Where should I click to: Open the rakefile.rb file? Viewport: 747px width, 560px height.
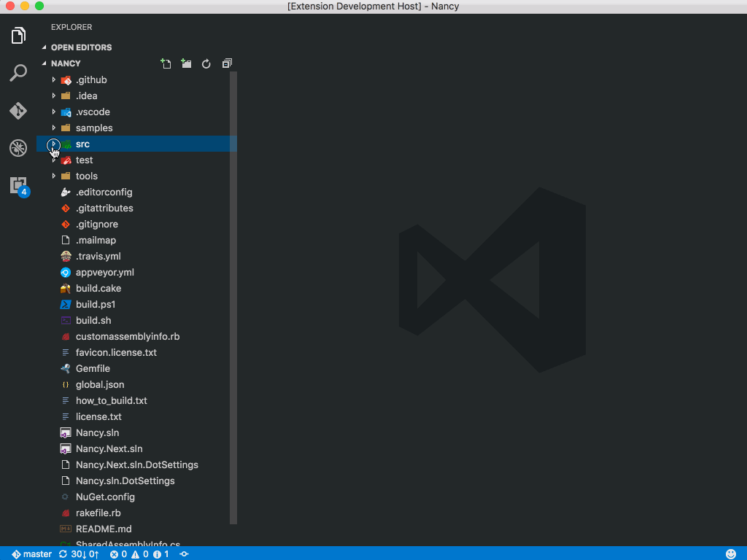(x=136, y=513)
